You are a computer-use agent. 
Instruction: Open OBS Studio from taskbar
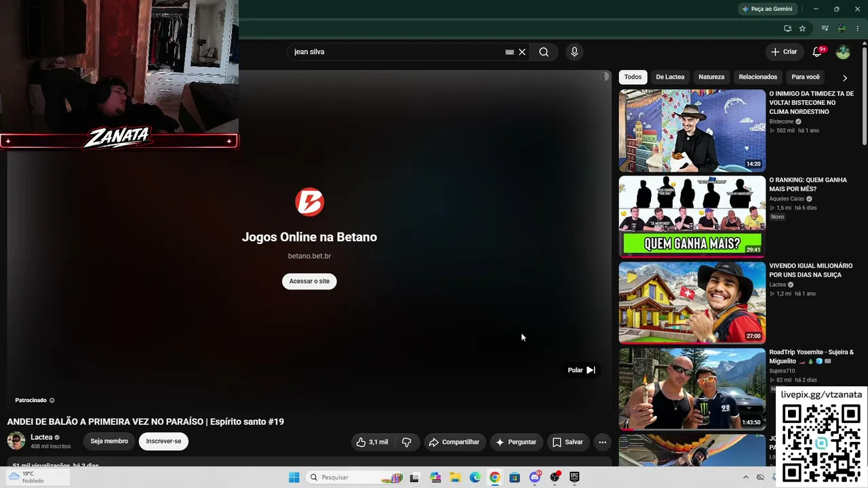(555, 477)
